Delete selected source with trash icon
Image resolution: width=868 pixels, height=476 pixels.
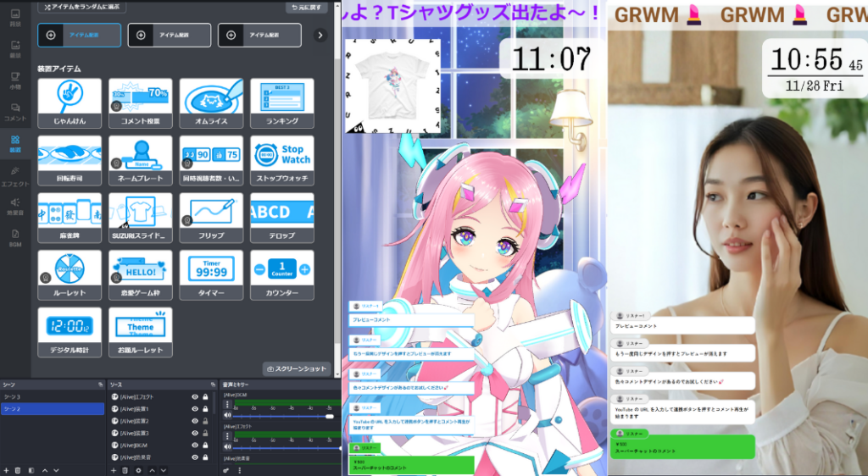pyautogui.click(x=125, y=470)
